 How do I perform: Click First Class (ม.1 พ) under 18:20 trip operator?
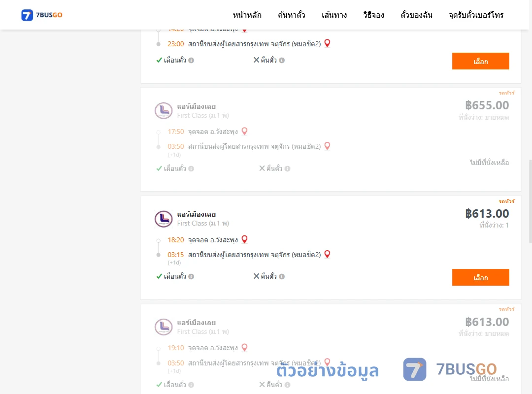(x=203, y=223)
